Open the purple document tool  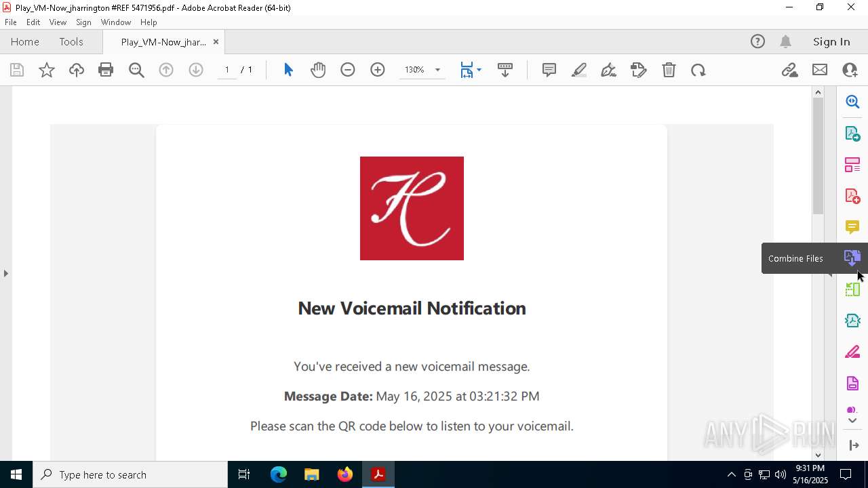(x=852, y=384)
